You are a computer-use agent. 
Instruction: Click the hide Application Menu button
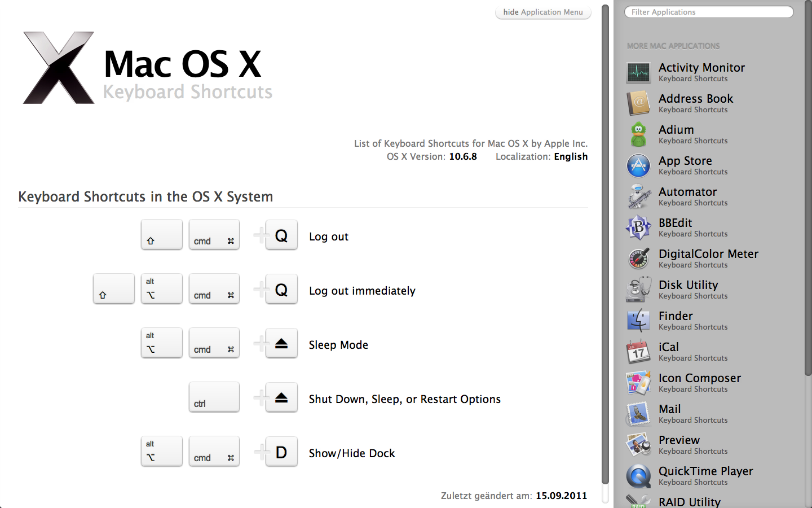(x=543, y=12)
